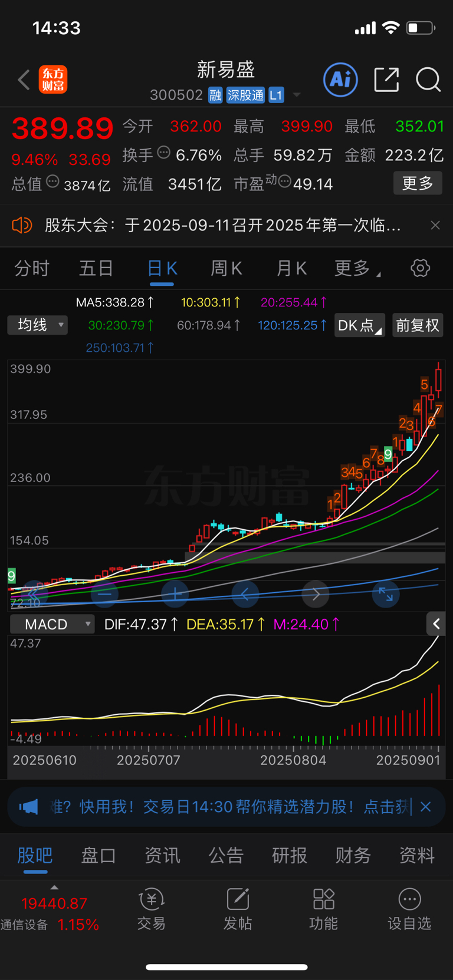Tap the 30:230.79 moving average value
Viewport: 453px width, 980px height.
pos(122,325)
